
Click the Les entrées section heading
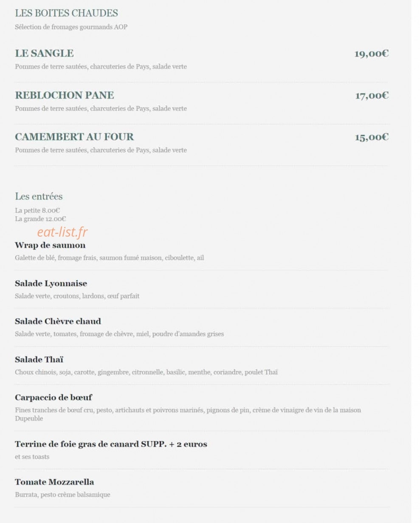click(39, 196)
